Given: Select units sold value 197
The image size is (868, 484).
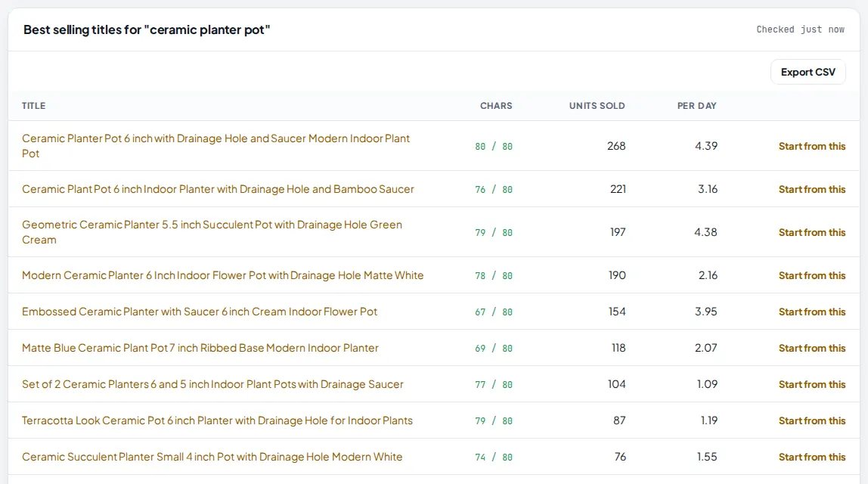Looking at the screenshot, I should click(x=618, y=233).
